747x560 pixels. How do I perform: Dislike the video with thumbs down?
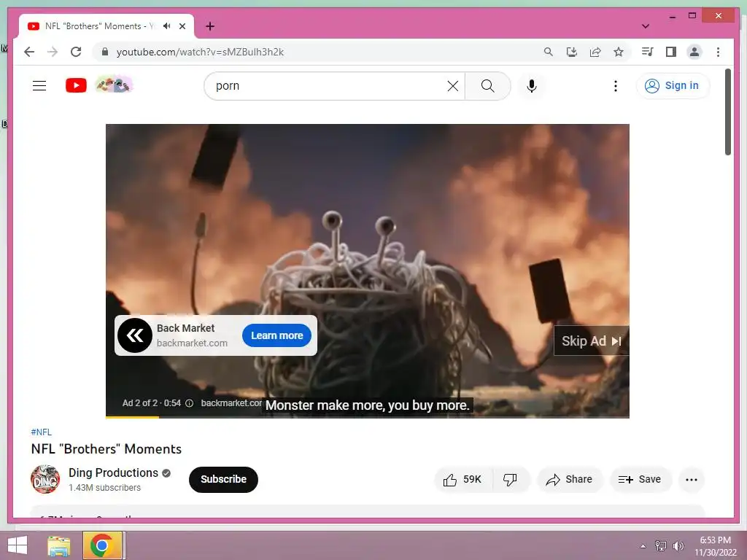[510, 480]
